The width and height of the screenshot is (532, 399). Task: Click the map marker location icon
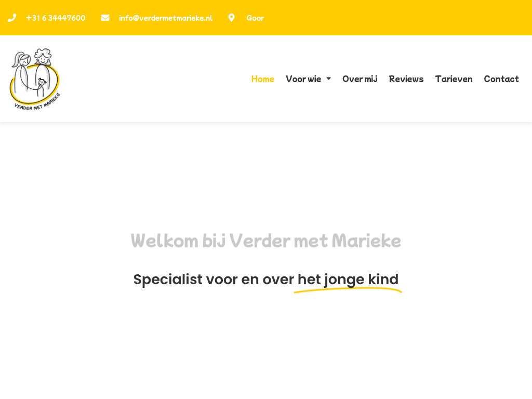tap(231, 18)
